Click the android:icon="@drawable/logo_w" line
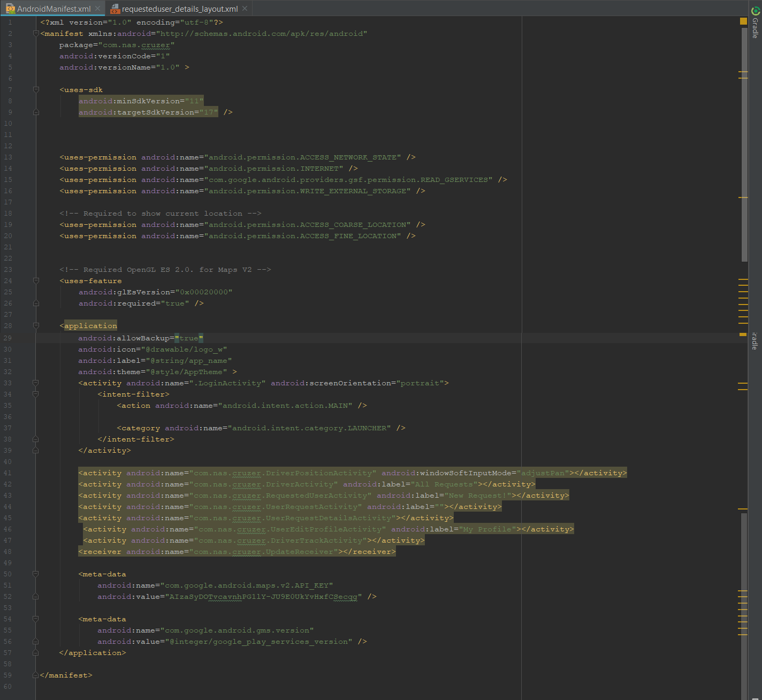The height and width of the screenshot is (700, 762). pyautogui.click(x=153, y=349)
